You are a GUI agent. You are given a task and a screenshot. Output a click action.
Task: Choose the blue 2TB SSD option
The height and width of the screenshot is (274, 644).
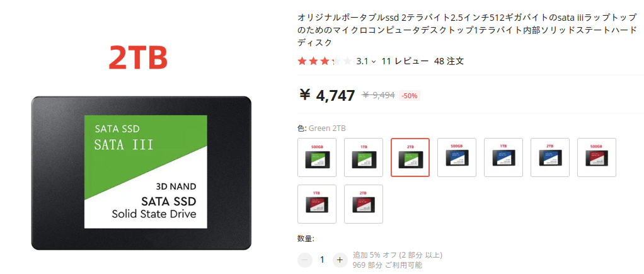[x=550, y=157]
